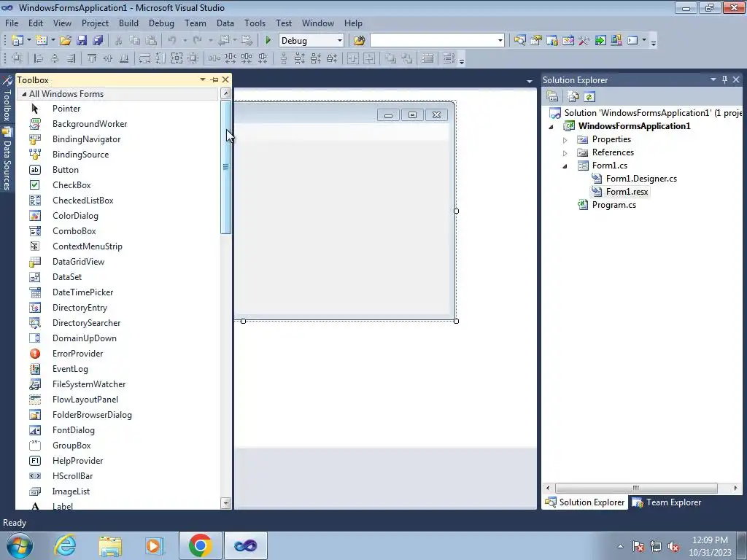Click the form's bottom-middle resize handle
Image resolution: width=747 pixels, height=560 pixels.
point(244,322)
